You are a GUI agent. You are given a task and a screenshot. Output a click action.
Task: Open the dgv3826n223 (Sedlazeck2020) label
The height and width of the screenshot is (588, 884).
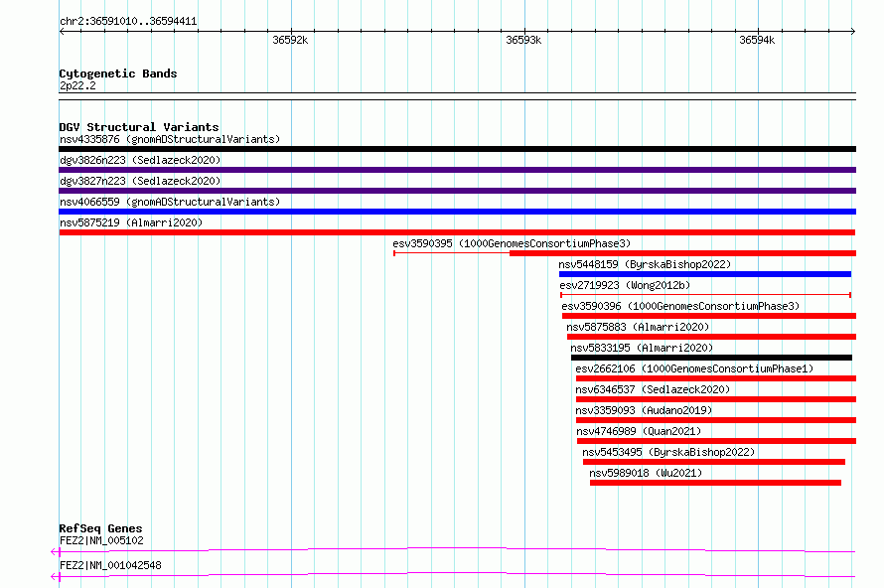(x=140, y=160)
